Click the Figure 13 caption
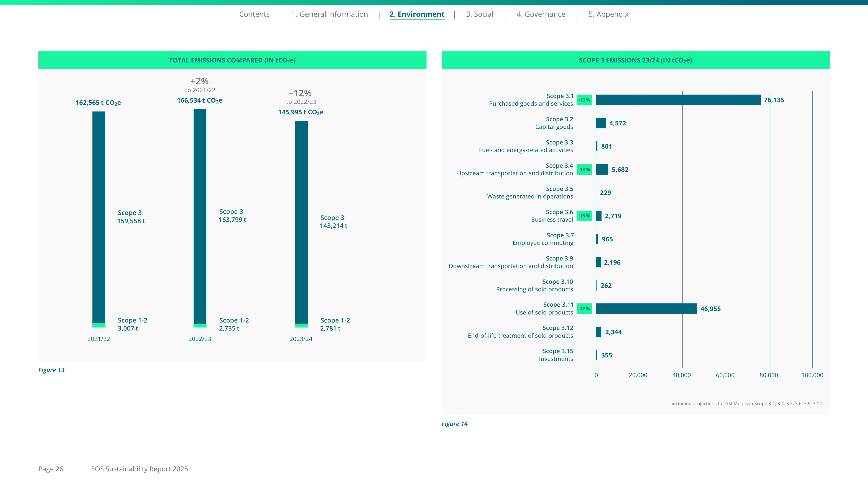The width and height of the screenshot is (868, 488). [x=51, y=370]
